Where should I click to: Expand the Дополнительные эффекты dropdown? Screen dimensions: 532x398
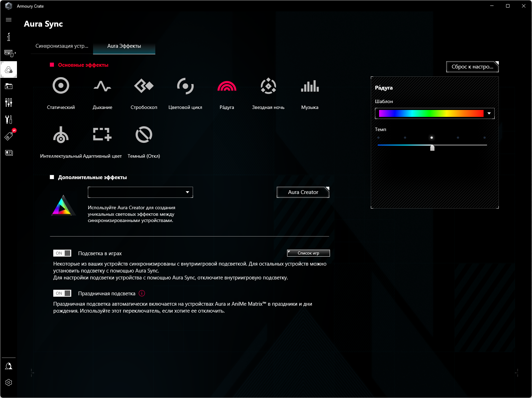click(x=140, y=192)
